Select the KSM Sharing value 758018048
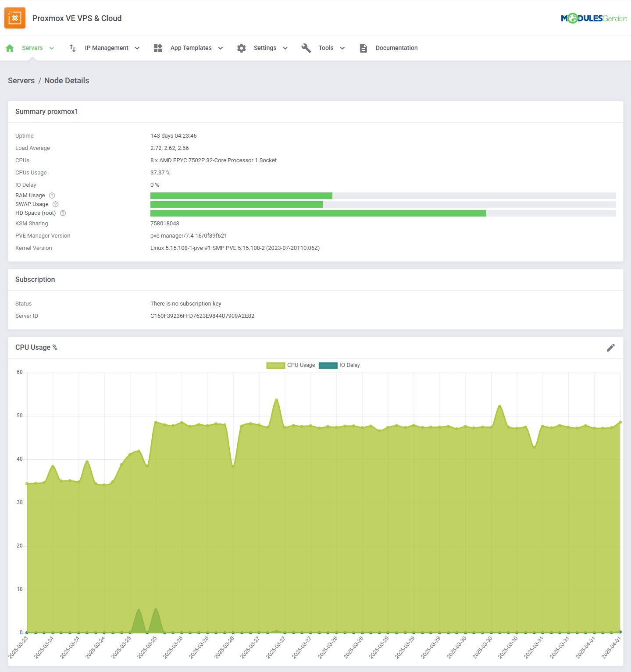 (x=165, y=224)
